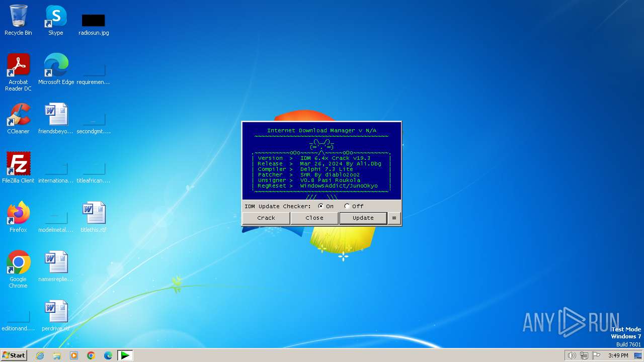Select the modelmetal... desktop file
Viewport: 644px width, 362px height.
(x=56, y=221)
